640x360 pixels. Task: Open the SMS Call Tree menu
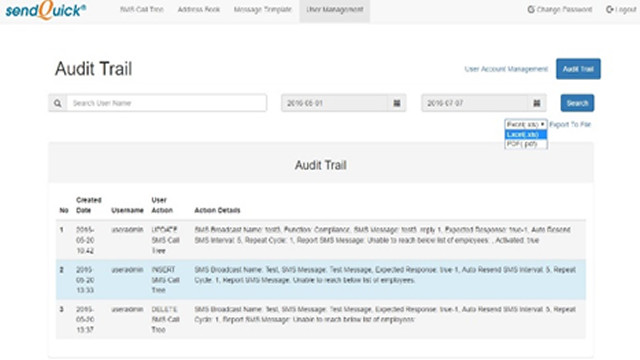click(x=142, y=9)
